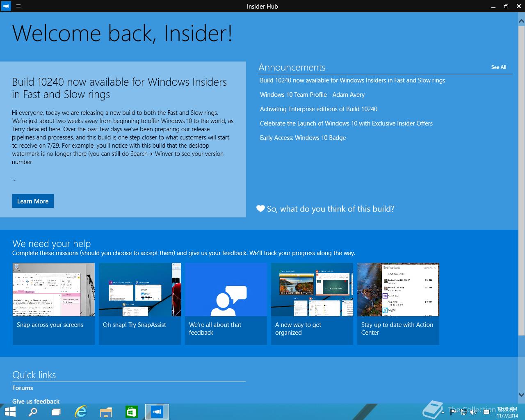The width and height of the screenshot is (525, 420).
Task: Click the Insider Hub taskbar icon
Action: (x=157, y=412)
